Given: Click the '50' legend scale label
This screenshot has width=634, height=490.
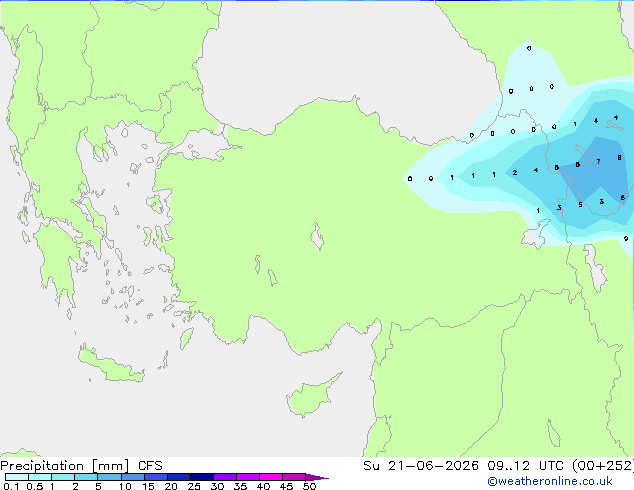Looking at the screenshot, I should tap(309, 486).
